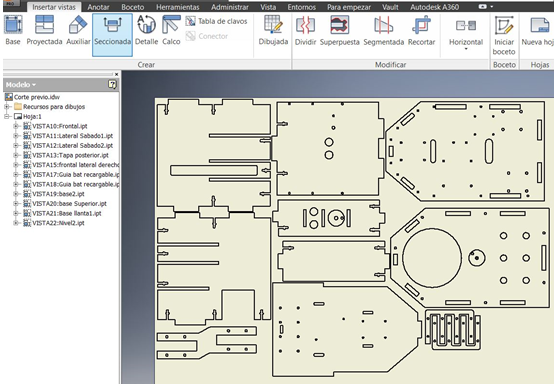Open the Vault tab
Viewport: 554px width, 388px height.
[x=390, y=7]
